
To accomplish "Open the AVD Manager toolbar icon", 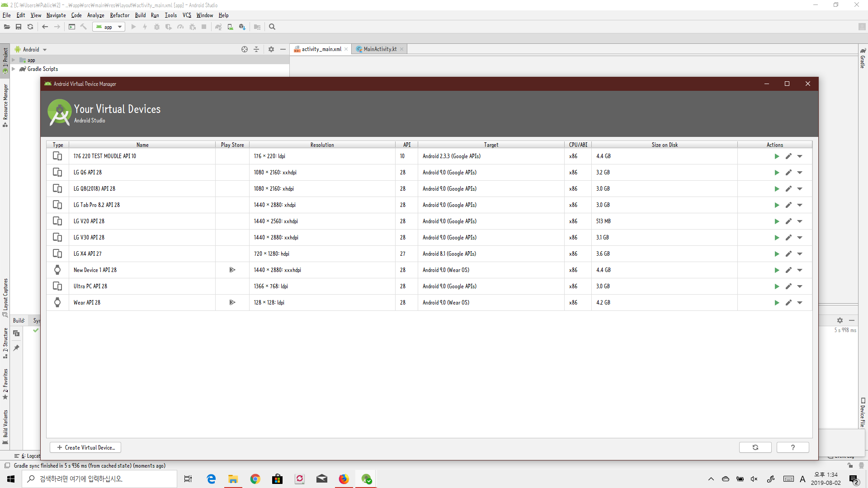I will [x=231, y=27].
